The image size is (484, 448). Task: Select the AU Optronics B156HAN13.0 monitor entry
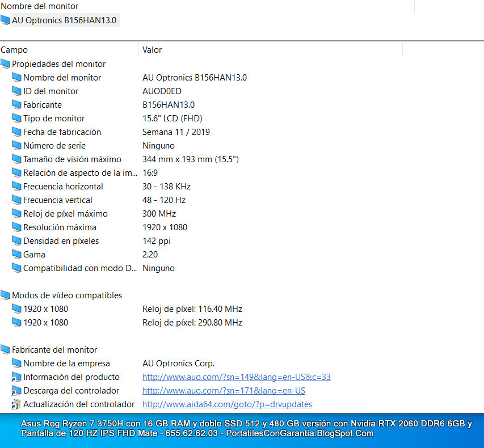(x=64, y=20)
